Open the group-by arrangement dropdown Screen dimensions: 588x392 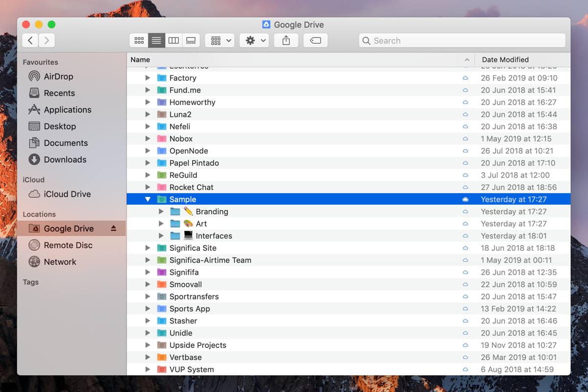click(x=220, y=41)
